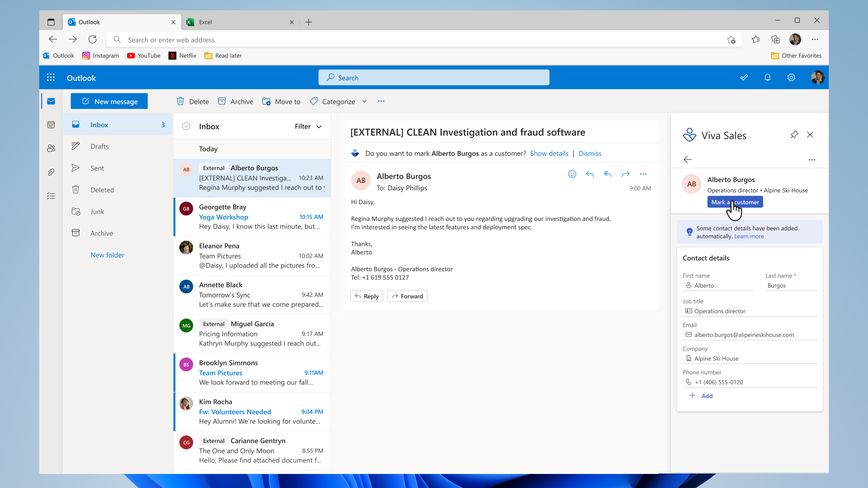
Task: Open Georgette Bray's Yoga Workshop email
Action: click(x=252, y=217)
